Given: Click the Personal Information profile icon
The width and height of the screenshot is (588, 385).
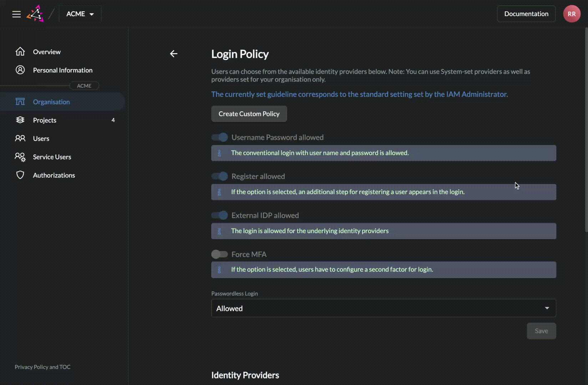Looking at the screenshot, I should (x=20, y=70).
